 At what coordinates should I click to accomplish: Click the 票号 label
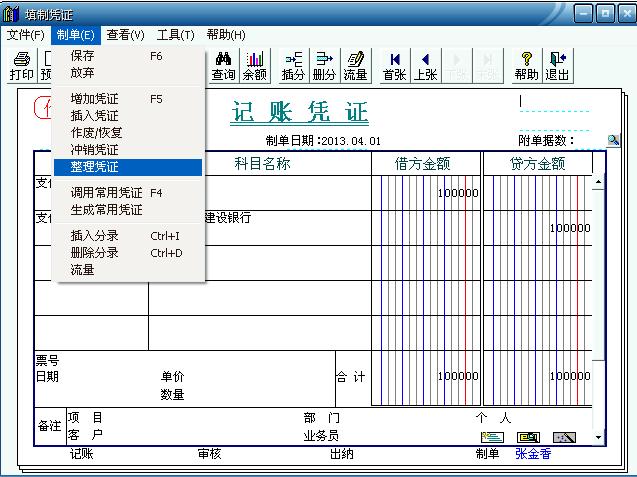(x=48, y=360)
